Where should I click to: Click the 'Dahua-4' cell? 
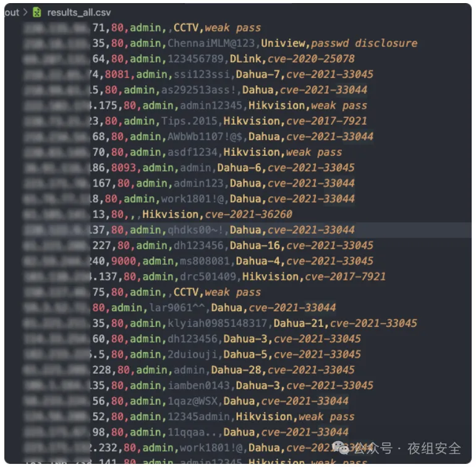(x=258, y=261)
